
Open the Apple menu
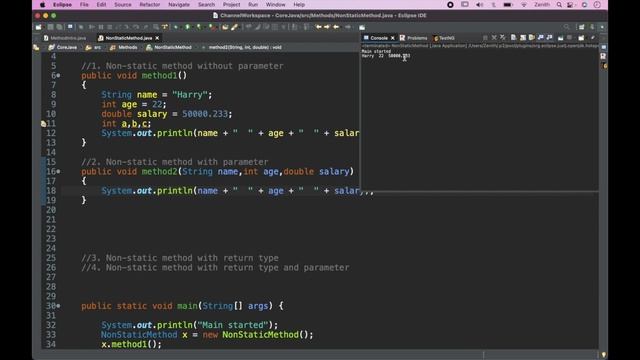42,4
